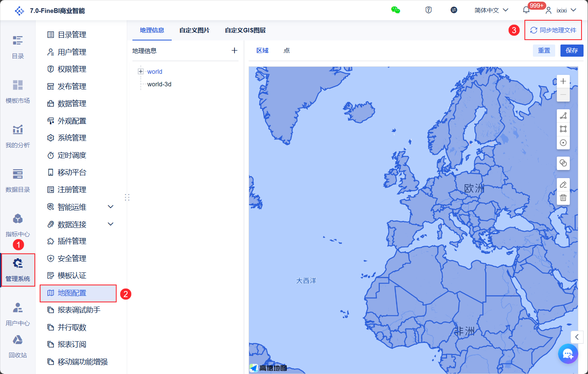588x374 pixels.
Task: Switch to the 地理信息 tab
Action: click(152, 30)
